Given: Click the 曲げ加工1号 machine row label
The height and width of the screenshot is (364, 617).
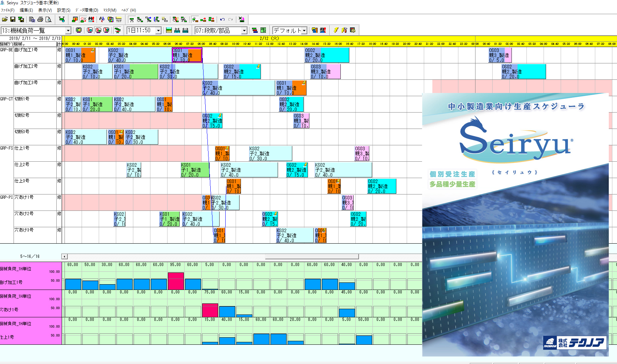Looking at the screenshot, I should click(26, 50).
